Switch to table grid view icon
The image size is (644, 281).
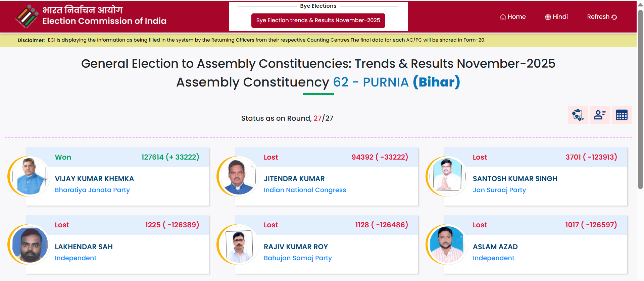point(622,115)
